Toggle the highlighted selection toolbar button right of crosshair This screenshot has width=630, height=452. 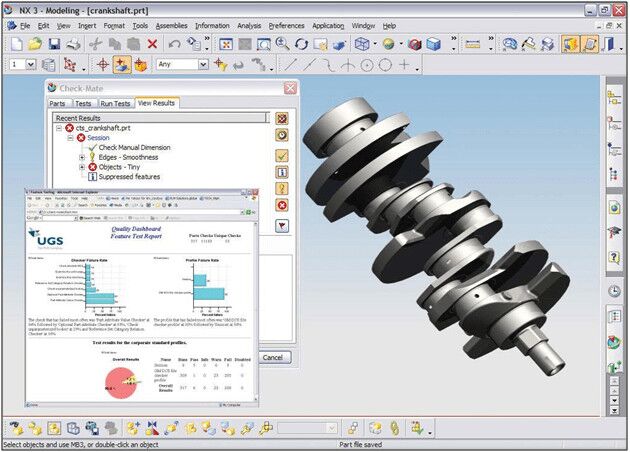[122, 64]
